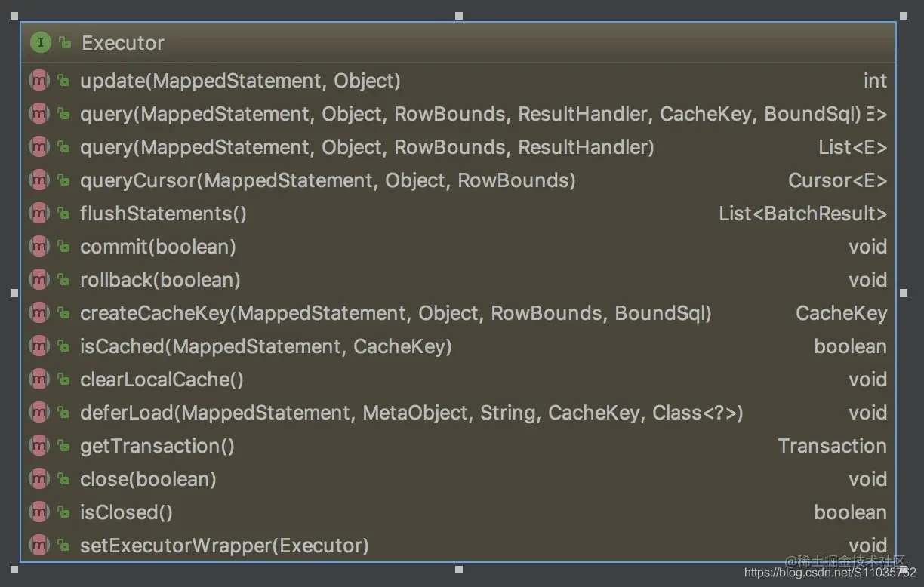This screenshot has width=924, height=587.
Task: Click the void return type of commit(boolean)
Action: (867, 247)
